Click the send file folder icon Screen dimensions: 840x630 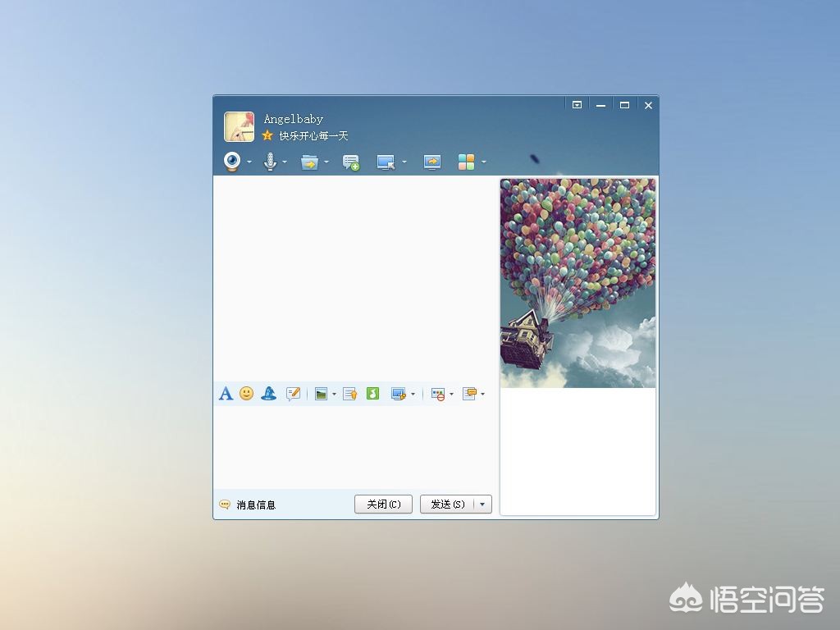tap(309, 162)
